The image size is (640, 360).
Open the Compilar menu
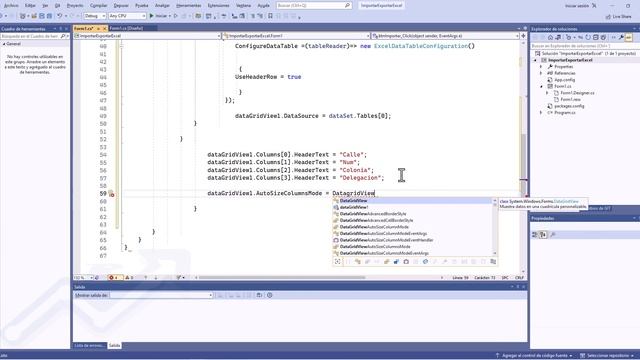[x=98, y=6]
